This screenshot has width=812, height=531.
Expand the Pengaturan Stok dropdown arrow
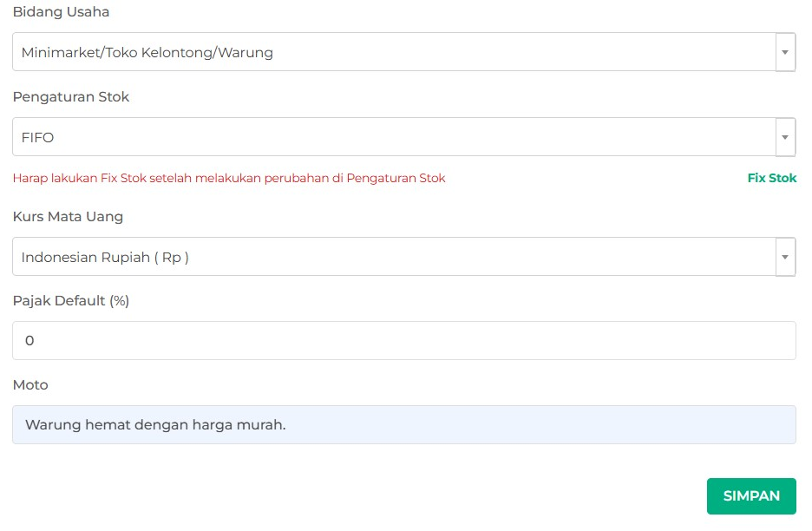point(784,137)
